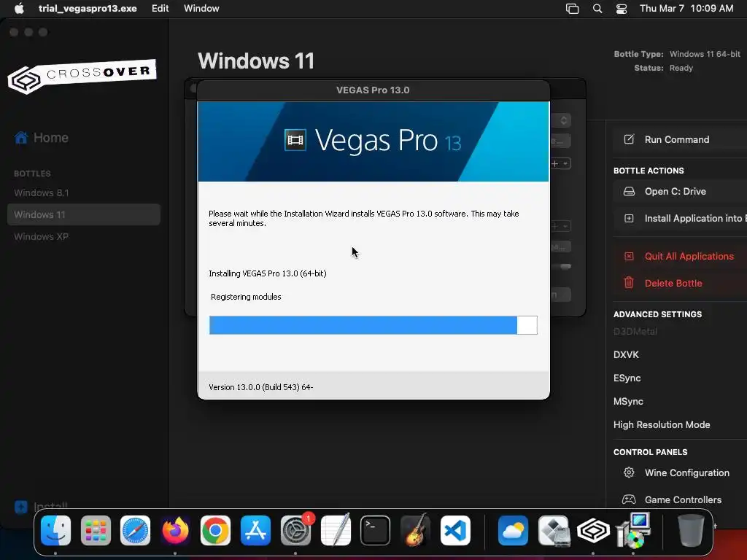
Task: Open Stage Manager icon in menu bar
Action: (x=572, y=9)
